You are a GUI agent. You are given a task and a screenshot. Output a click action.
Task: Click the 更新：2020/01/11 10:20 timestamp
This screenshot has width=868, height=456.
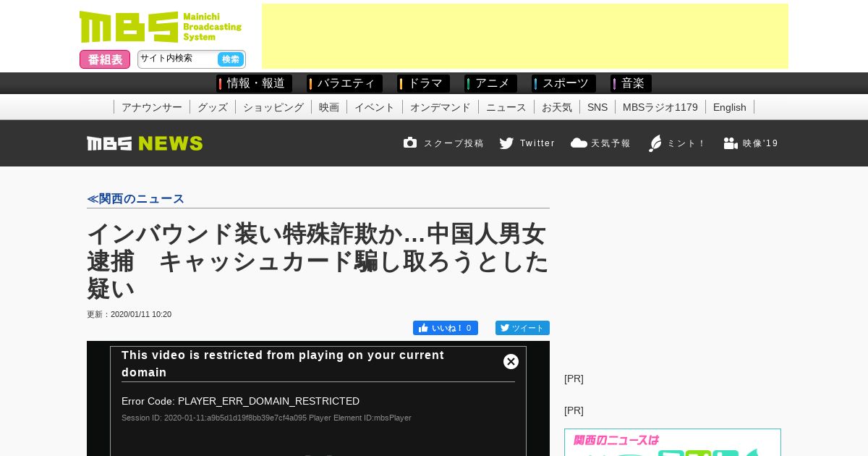129,314
